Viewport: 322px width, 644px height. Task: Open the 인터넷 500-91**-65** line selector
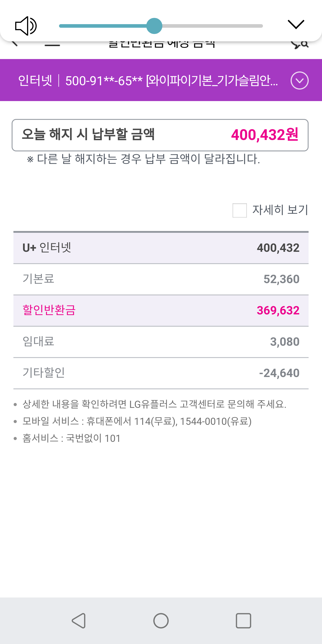pyautogui.click(x=148, y=80)
